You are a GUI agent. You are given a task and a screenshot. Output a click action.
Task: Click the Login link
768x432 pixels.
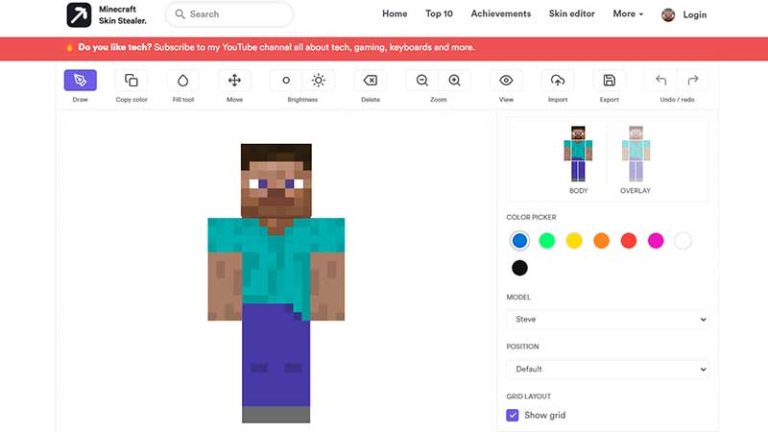[x=694, y=15]
